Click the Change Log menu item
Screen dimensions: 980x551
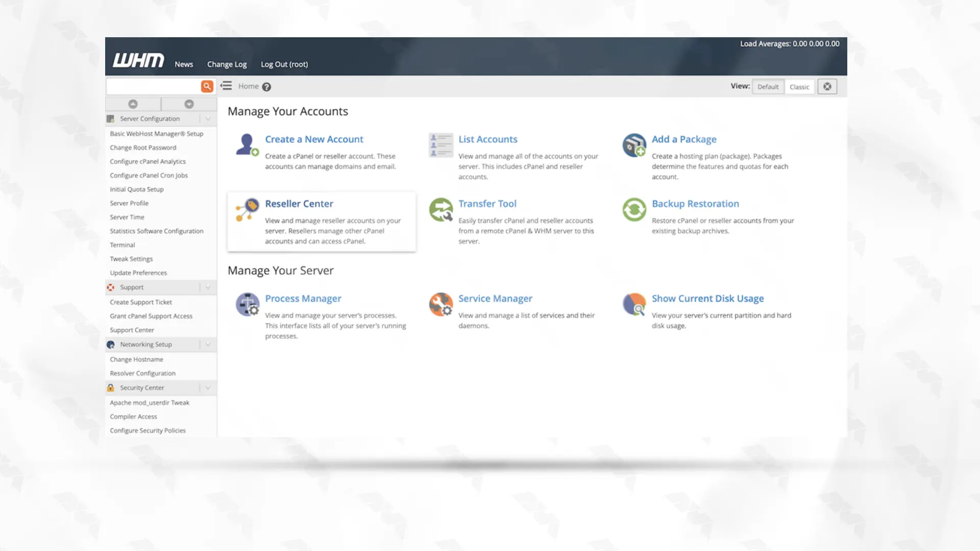(227, 64)
